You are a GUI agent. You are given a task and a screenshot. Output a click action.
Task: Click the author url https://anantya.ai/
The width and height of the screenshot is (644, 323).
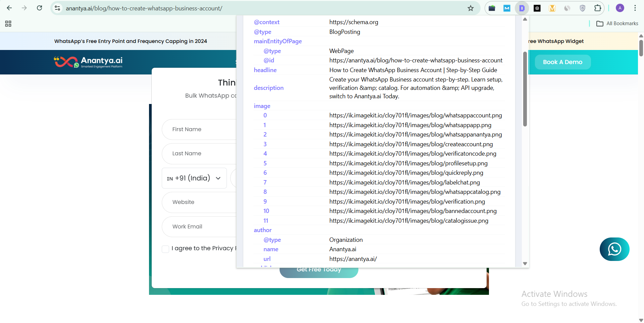click(x=353, y=259)
